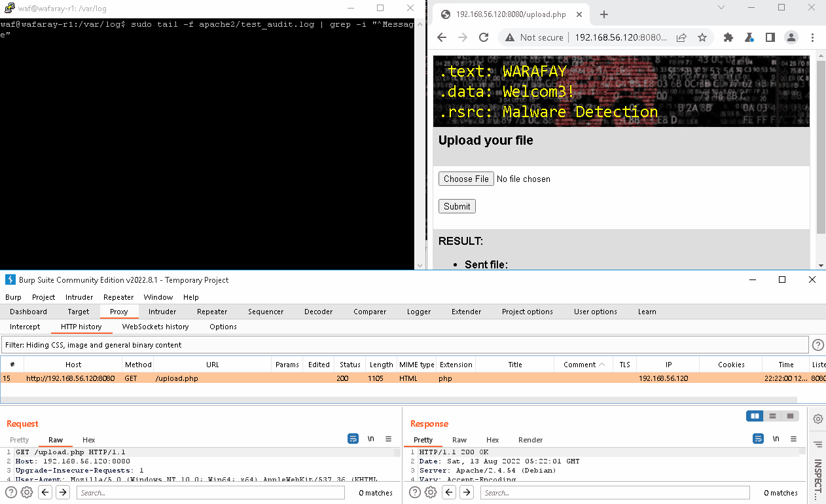The image size is (826, 504).
Task: Switch to side-by-side request/response layout
Action: coord(755,416)
